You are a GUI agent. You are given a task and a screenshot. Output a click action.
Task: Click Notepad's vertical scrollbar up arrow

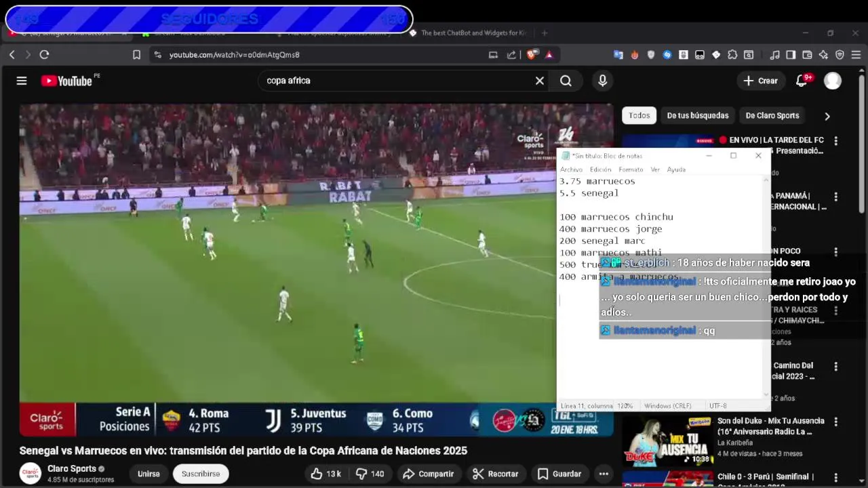[x=767, y=180]
